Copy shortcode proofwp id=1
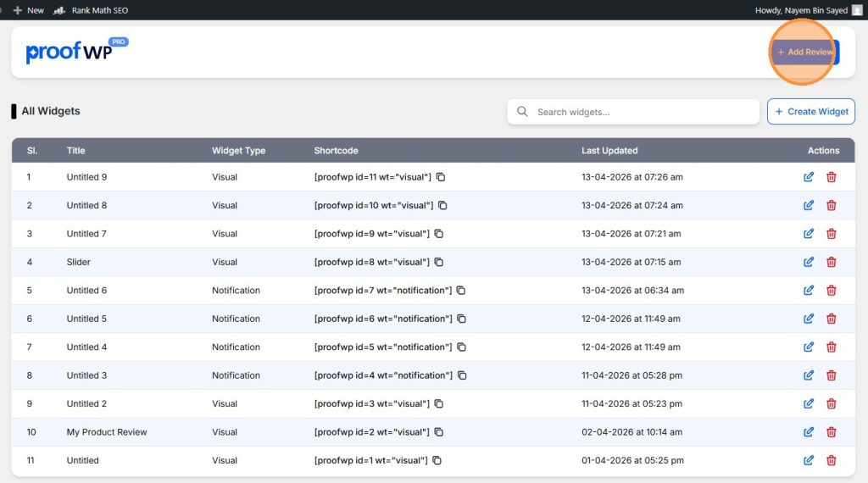The height and width of the screenshot is (483, 868). coord(437,460)
